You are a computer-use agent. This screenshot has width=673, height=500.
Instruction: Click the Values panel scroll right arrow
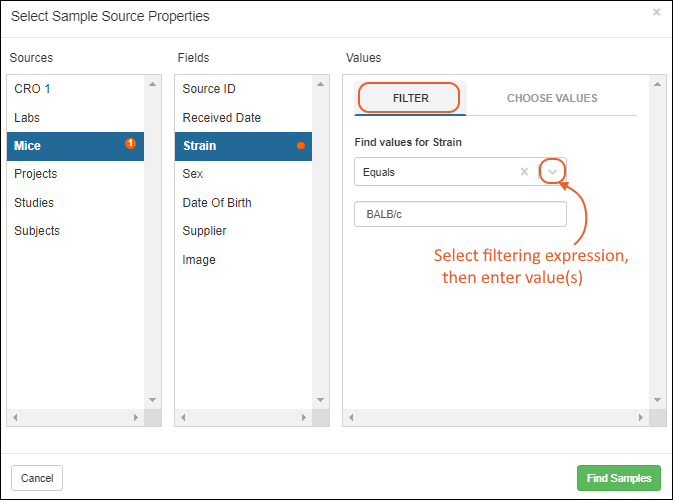pos(640,417)
